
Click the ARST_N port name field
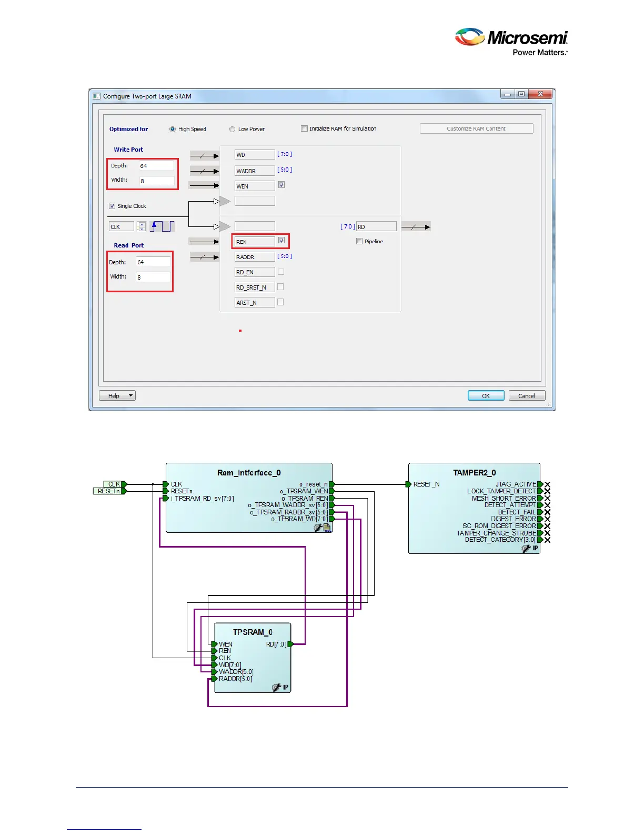[x=255, y=303]
